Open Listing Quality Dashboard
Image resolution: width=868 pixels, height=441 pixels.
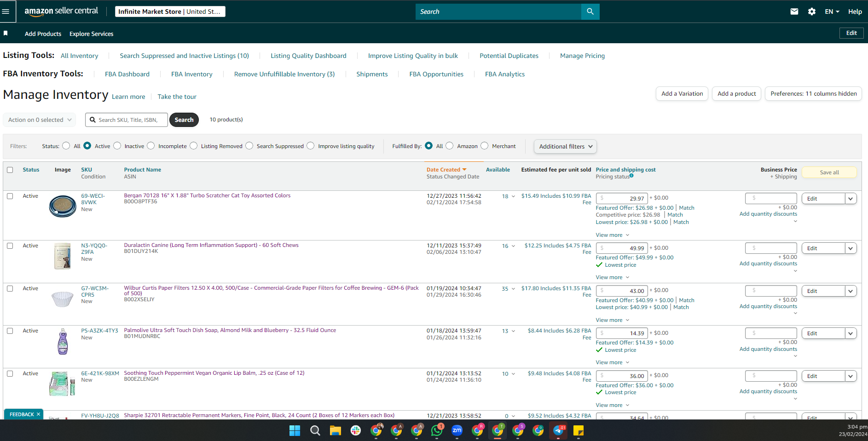[308, 56]
